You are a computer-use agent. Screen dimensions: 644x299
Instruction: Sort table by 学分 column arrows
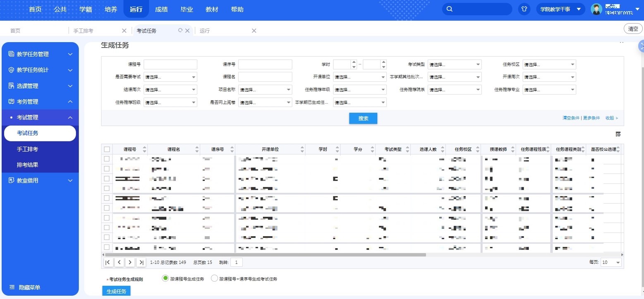click(x=373, y=149)
